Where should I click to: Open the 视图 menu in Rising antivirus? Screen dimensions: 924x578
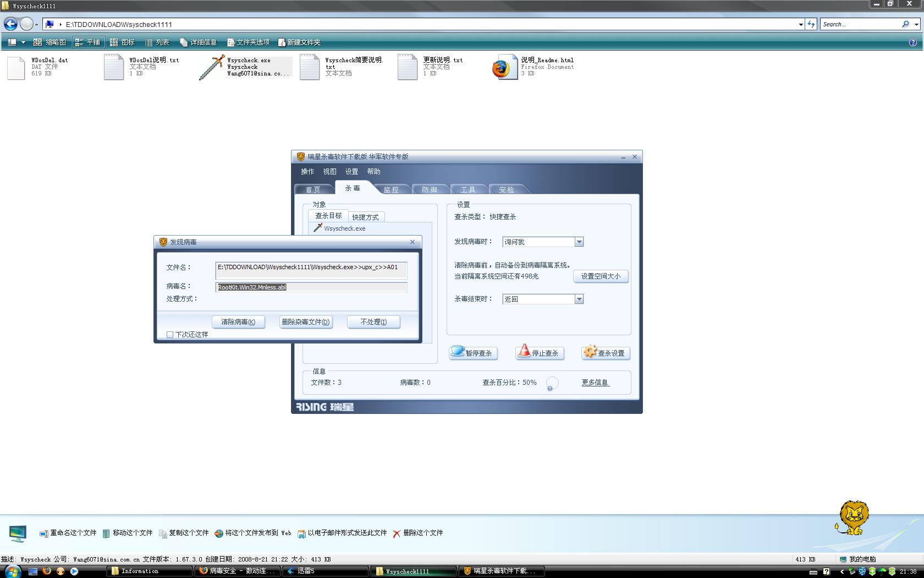329,172
